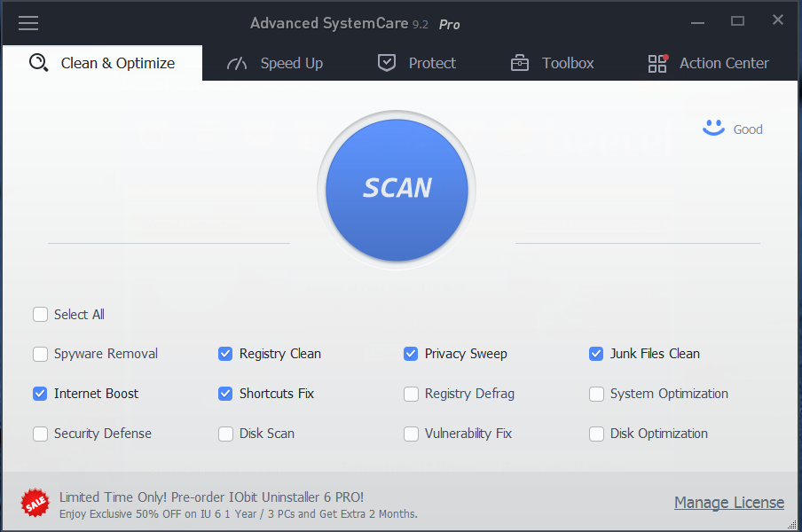Viewport: 802px width, 532px height.
Task: Maximize the Advanced SystemCare window
Action: pyautogui.click(x=737, y=21)
